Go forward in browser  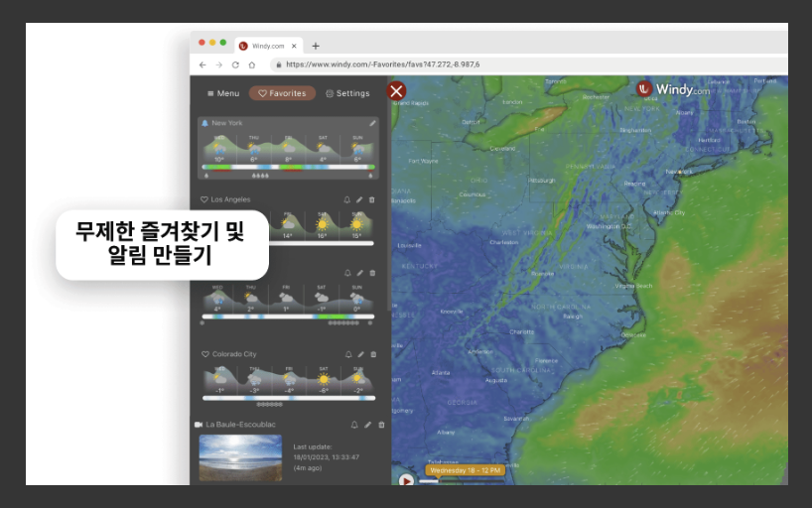219,64
